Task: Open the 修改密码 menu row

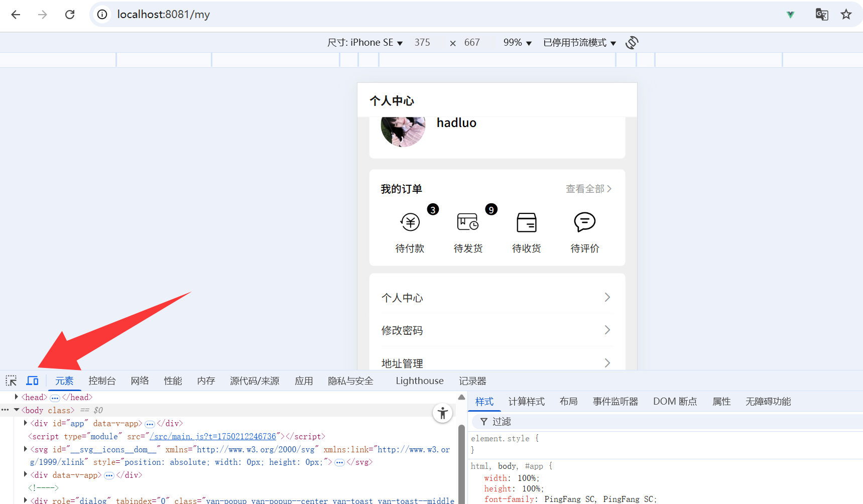Action: point(497,330)
